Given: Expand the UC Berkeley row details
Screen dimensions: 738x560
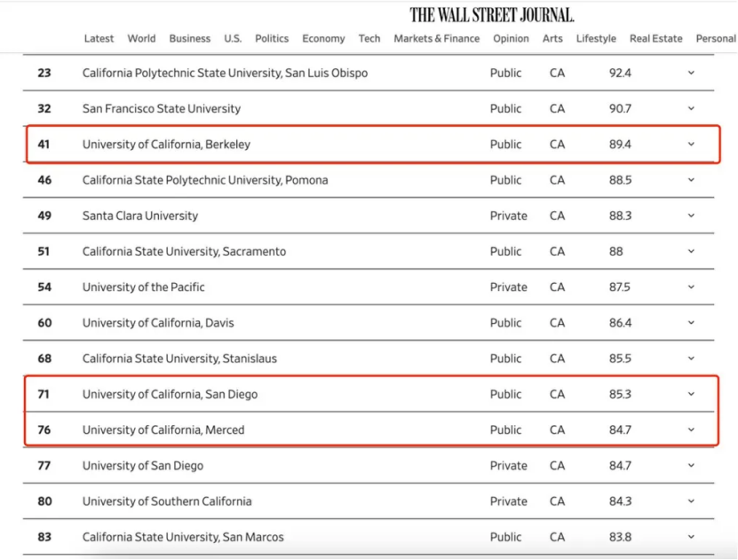Looking at the screenshot, I should point(691,145).
